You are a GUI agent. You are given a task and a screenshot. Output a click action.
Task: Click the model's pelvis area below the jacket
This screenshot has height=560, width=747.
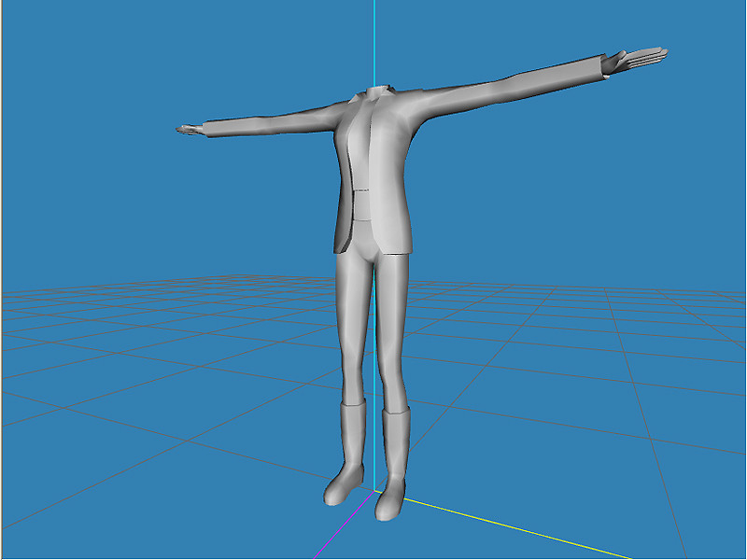tap(370, 247)
